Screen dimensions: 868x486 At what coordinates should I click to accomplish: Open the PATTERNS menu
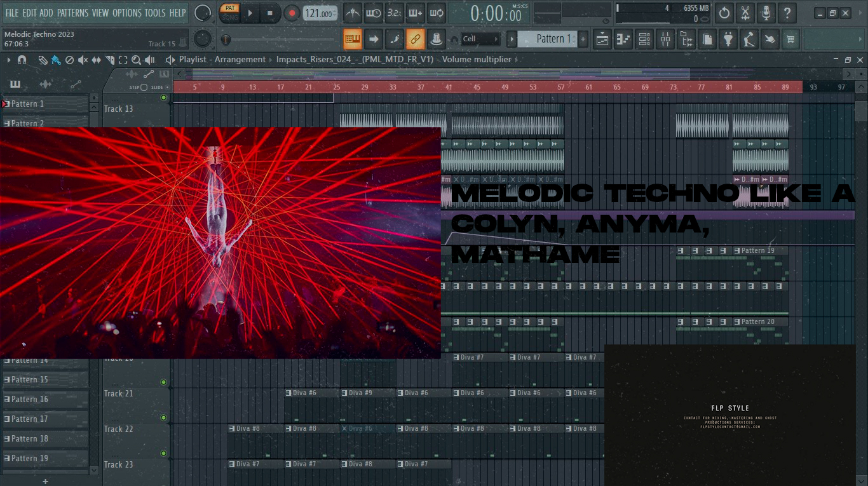coord(72,13)
